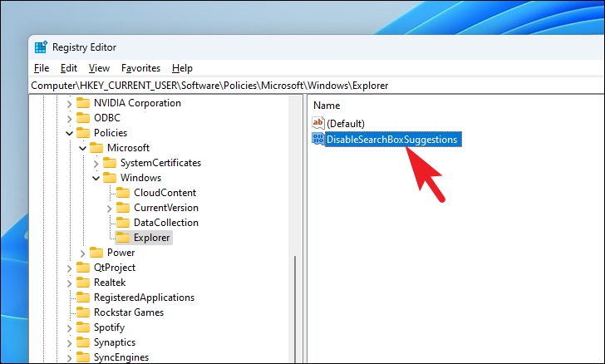
Task: Expand the SystemCertificates key
Action: click(96, 164)
